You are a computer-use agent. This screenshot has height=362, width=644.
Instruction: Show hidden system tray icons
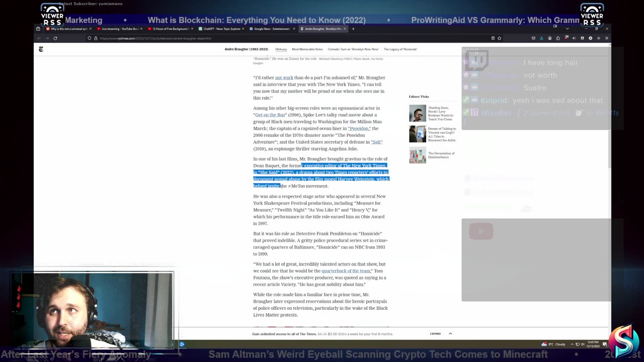(x=572, y=344)
